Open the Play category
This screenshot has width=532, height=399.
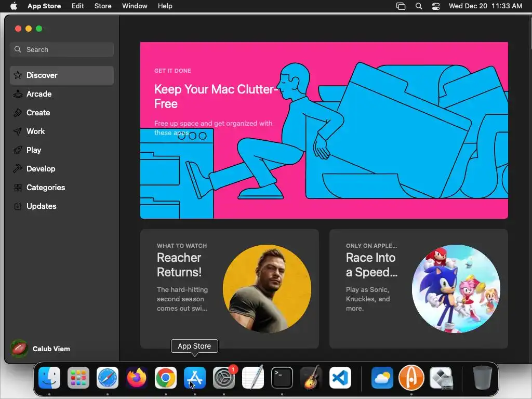[x=62, y=150]
